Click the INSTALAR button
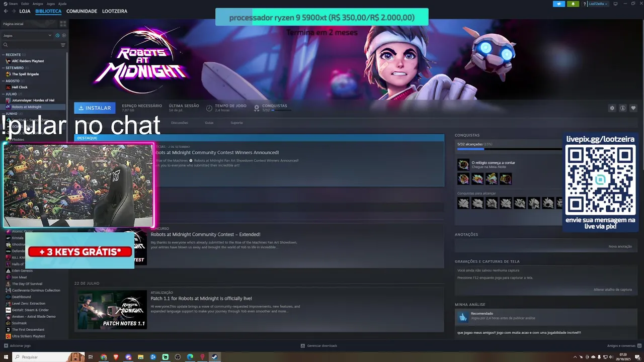Viewport: 644px width, 362px height. click(95, 108)
